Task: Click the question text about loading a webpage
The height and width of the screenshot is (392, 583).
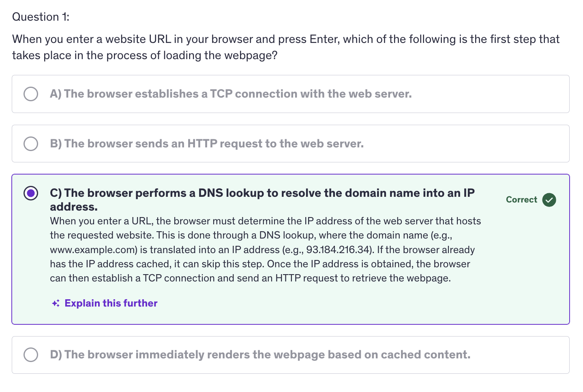Action: click(x=286, y=47)
